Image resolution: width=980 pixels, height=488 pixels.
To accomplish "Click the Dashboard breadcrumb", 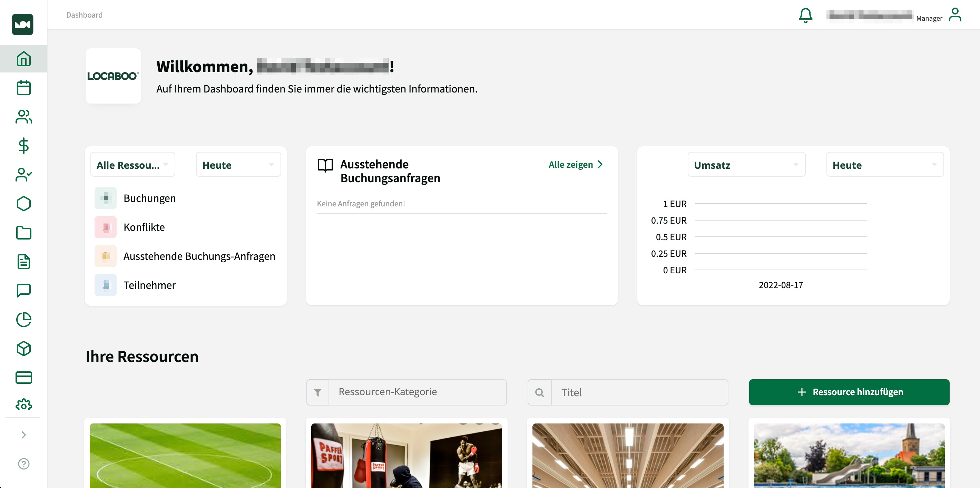I will [84, 14].
